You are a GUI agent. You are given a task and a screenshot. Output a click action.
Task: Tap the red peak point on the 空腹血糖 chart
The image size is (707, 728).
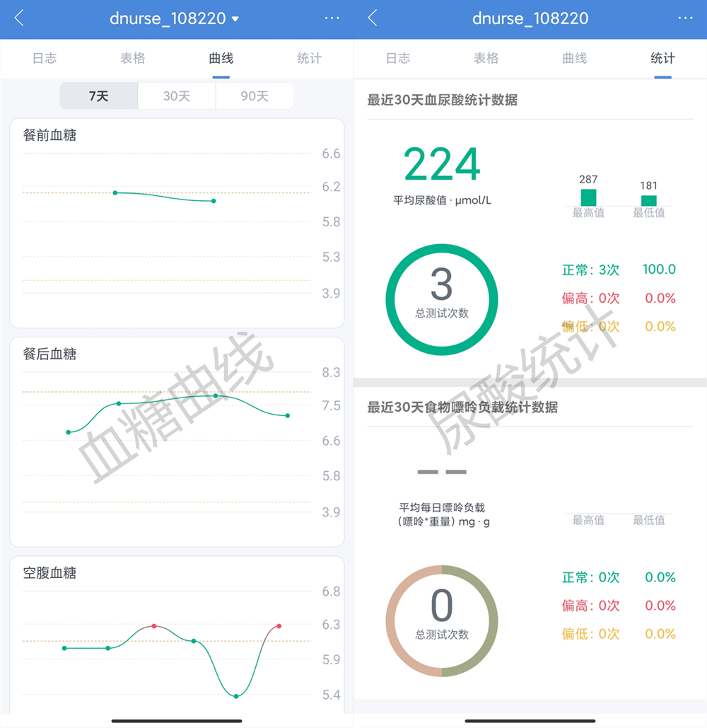(x=152, y=625)
